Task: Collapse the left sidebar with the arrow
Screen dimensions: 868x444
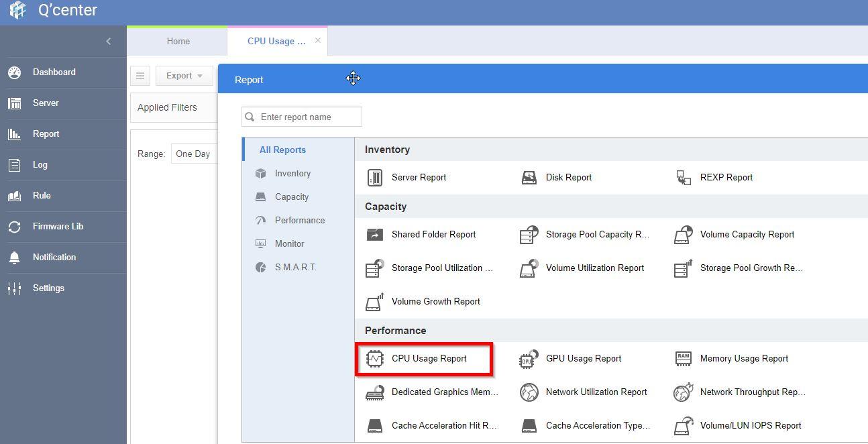Action: coord(109,42)
